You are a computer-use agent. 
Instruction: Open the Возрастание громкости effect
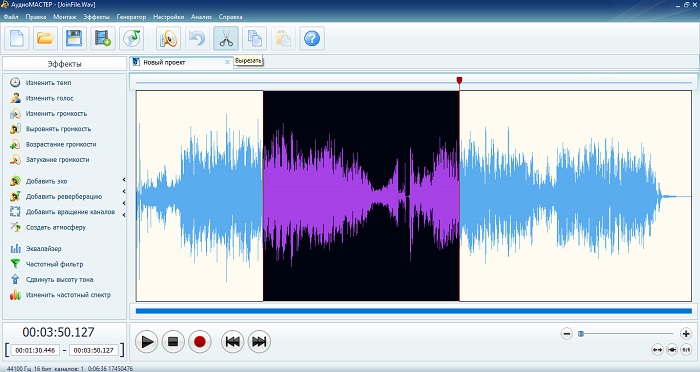pyautogui.click(x=61, y=144)
